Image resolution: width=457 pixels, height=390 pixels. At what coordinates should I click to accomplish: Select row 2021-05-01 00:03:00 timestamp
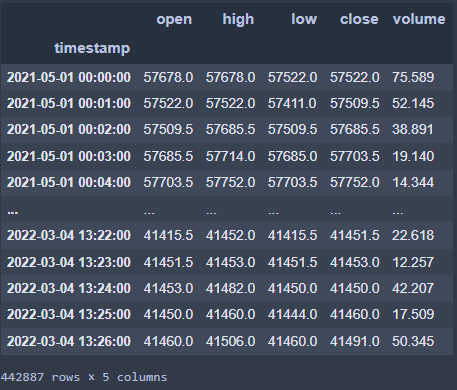pos(69,156)
